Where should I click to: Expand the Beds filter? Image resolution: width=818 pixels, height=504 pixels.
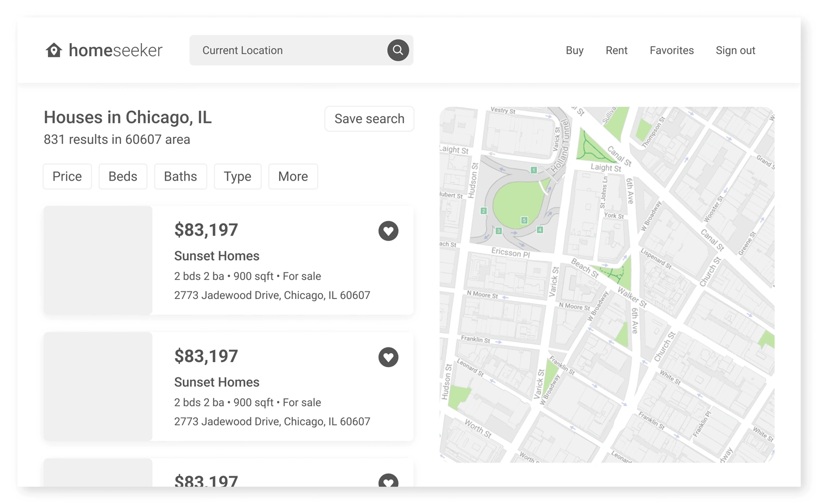(123, 176)
